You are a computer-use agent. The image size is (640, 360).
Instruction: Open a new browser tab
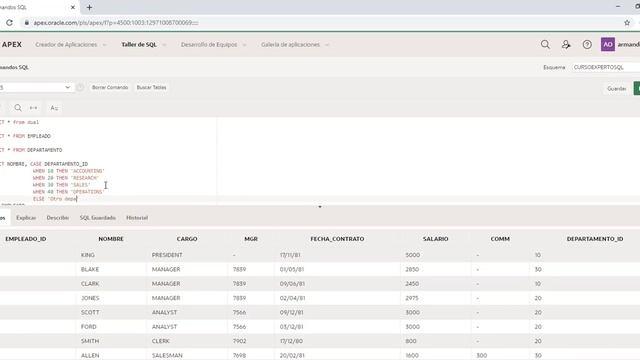pyautogui.click(x=89, y=7)
